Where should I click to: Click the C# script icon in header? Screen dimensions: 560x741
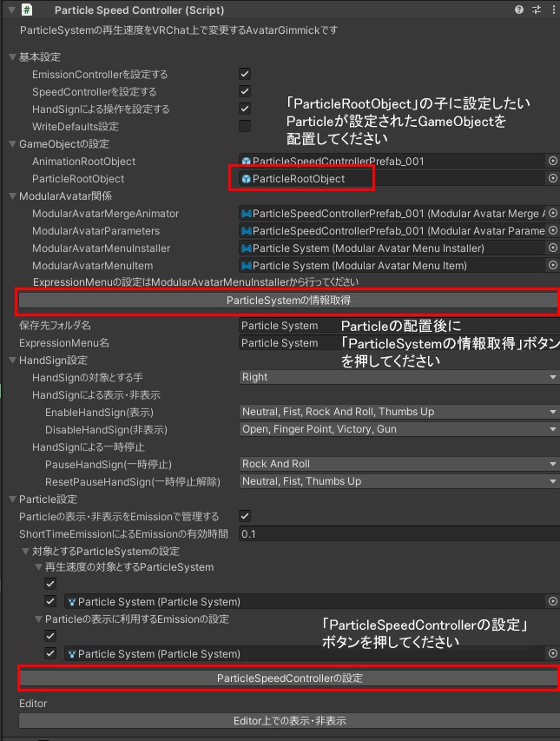[27, 10]
